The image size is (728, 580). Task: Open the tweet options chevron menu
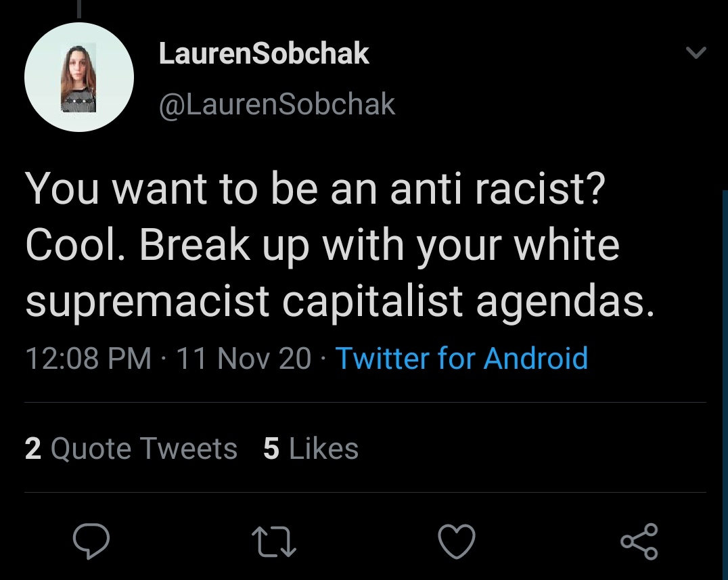pyautogui.click(x=696, y=53)
